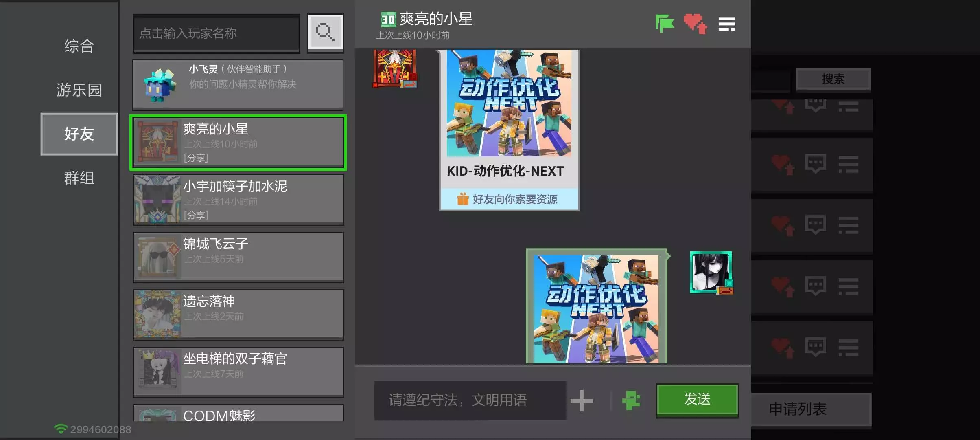Click the 点击输入玩家名称 search field
This screenshot has width=980, height=440.
click(216, 33)
